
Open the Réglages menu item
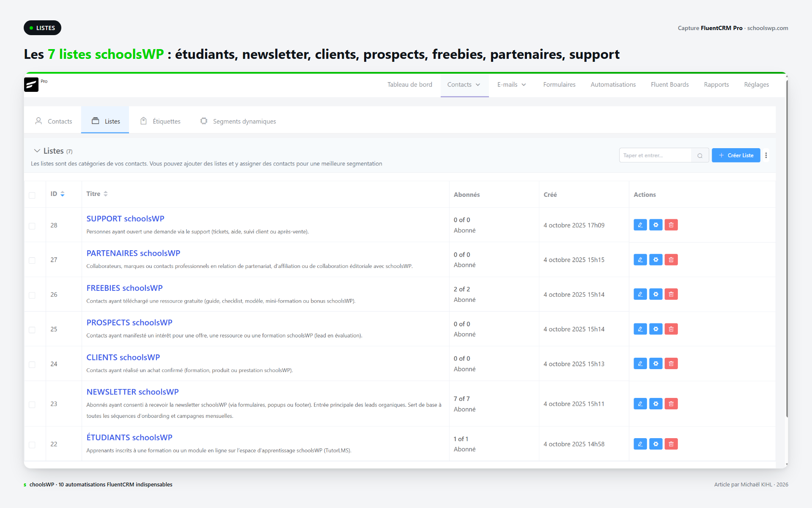[757, 85]
